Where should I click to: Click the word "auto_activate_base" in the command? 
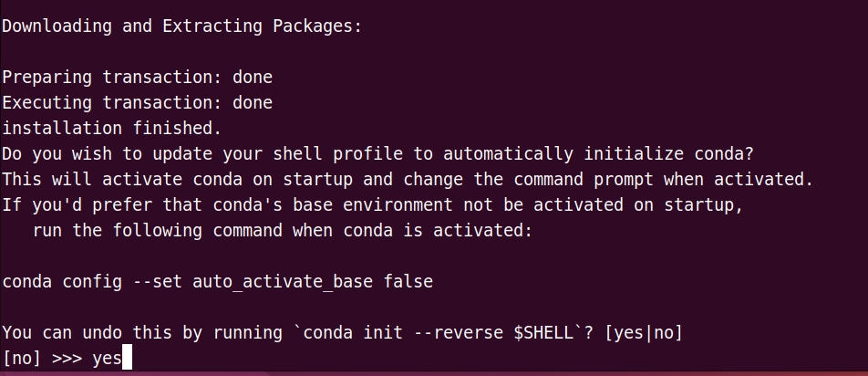click(x=283, y=281)
